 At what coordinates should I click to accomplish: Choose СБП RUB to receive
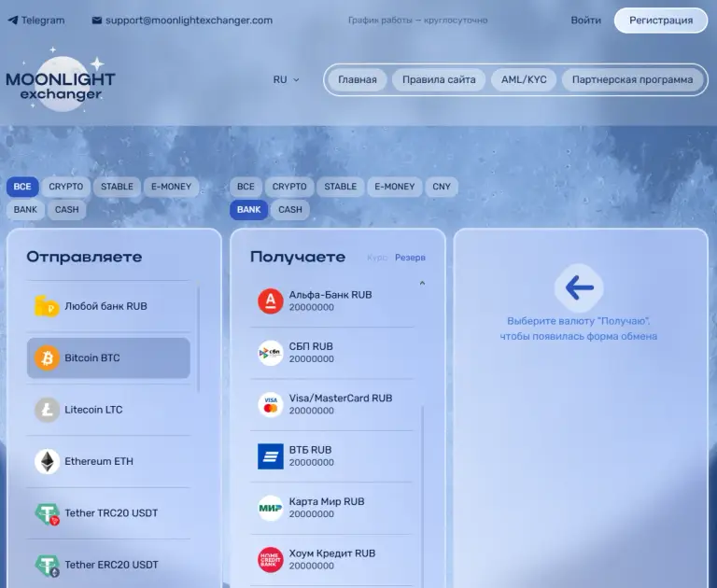click(332, 353)
